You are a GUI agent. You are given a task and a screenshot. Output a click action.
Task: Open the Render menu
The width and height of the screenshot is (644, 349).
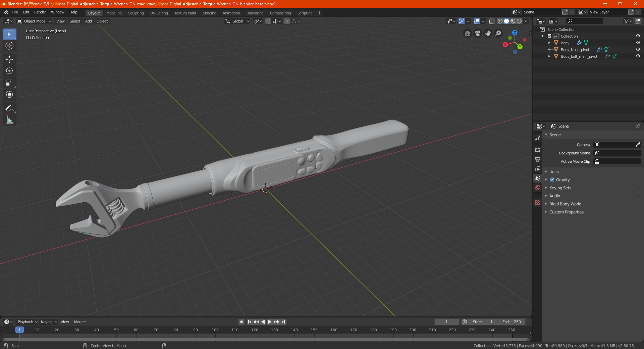[x=40, y=12]
